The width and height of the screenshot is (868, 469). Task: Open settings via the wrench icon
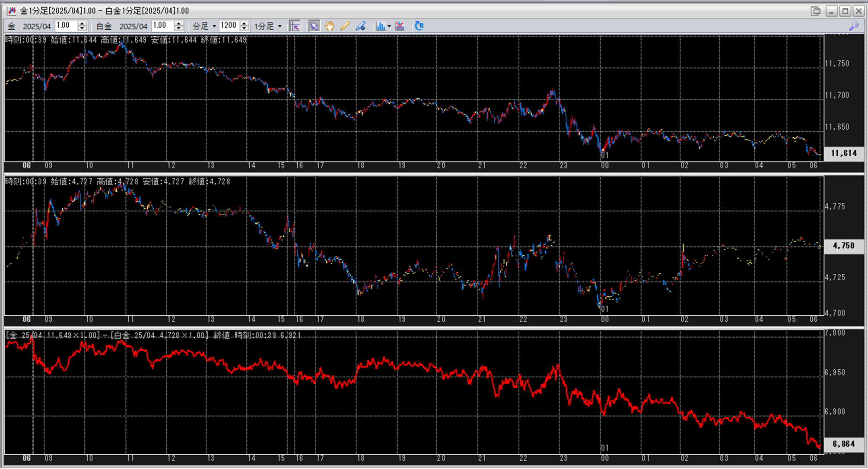(854, 26)
